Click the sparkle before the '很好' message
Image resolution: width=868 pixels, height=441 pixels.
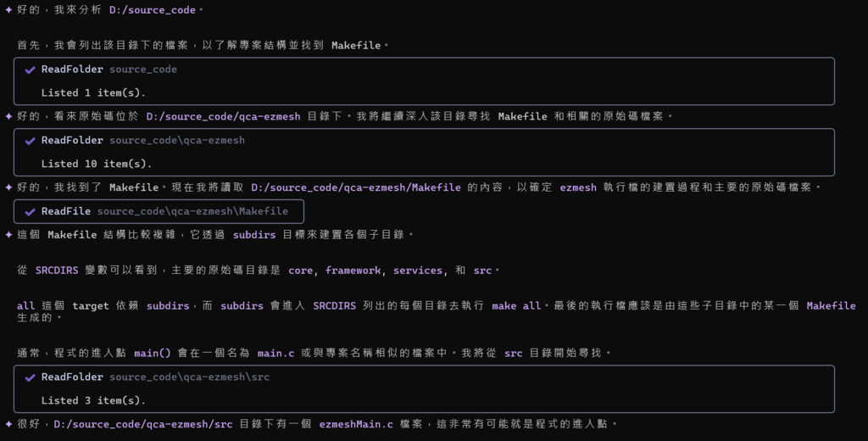click(8, 423)
